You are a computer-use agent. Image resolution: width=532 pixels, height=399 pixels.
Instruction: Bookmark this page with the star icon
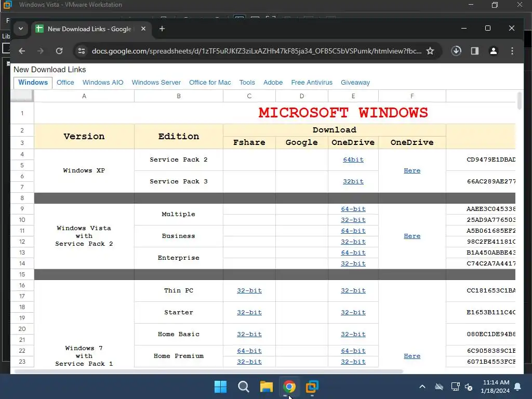point(430,51)
